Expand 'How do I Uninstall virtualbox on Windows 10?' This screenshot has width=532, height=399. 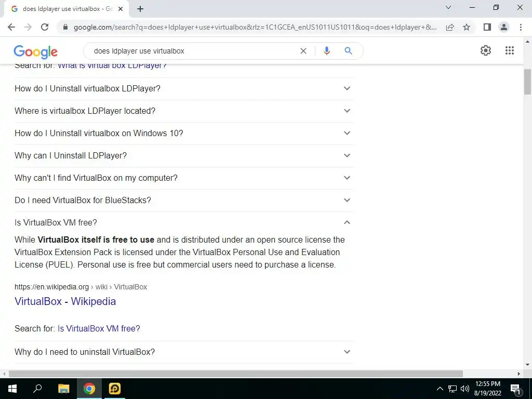183,134
